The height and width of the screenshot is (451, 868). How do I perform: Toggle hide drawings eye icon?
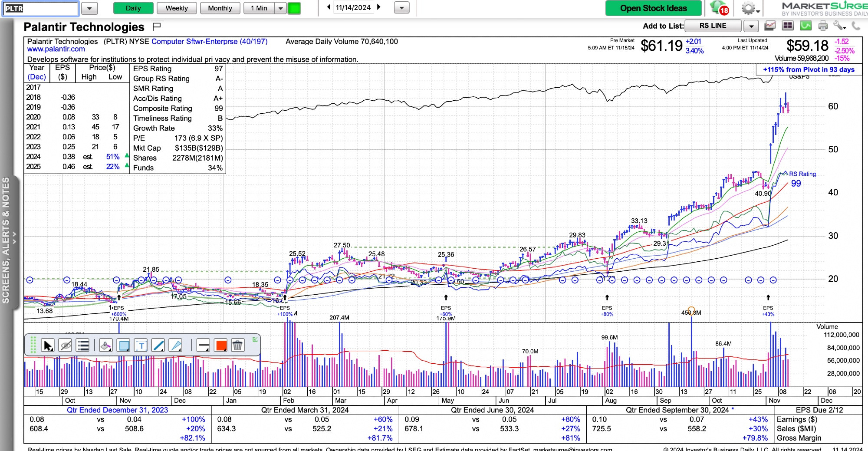[65, 346]
